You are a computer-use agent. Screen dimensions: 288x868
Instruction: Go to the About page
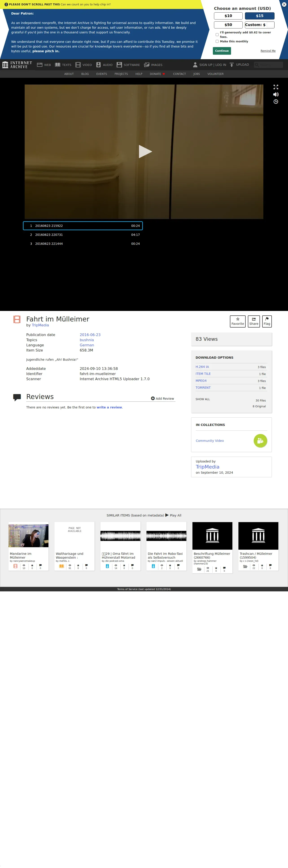click(69, 74)
